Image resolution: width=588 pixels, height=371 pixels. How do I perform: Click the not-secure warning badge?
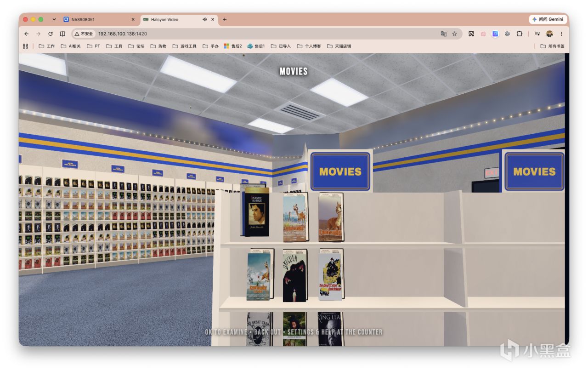pos(84,34)
